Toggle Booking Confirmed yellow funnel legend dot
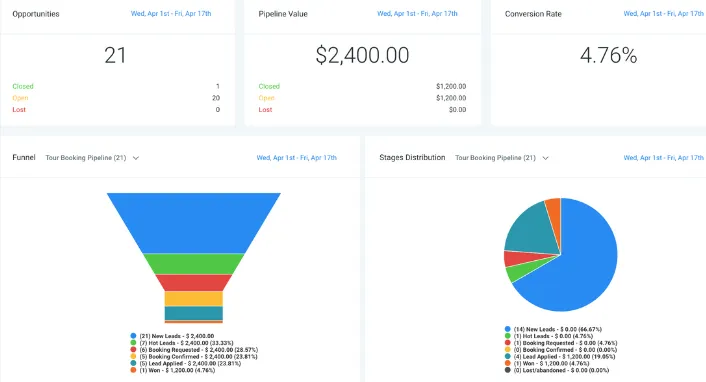Image resolution: width=706 pixels, height=382 pixels. click(133, 356)
